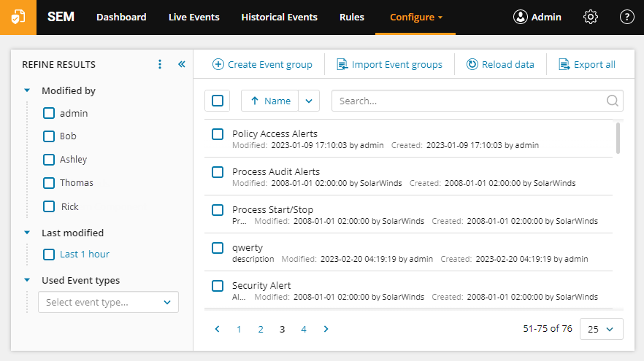Select the Policy Access Alerts checkbox
Image resolution: width=644 pixels, height=361 pixels.
coord(218,134)
